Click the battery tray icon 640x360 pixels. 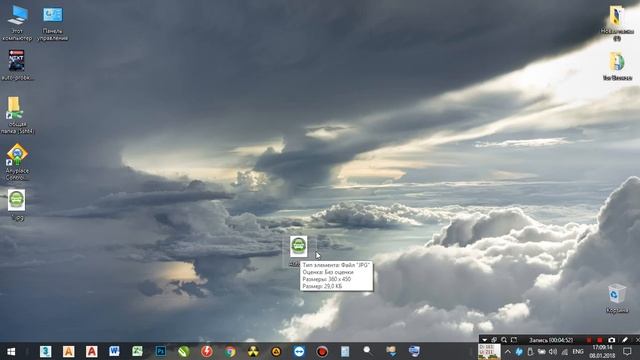tap(541, 351)
